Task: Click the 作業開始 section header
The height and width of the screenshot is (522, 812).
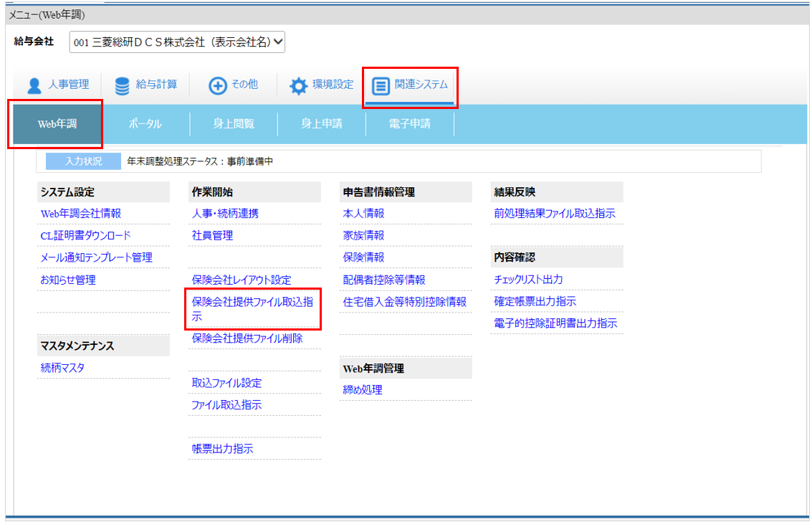Action: click(x=255, y=192)
